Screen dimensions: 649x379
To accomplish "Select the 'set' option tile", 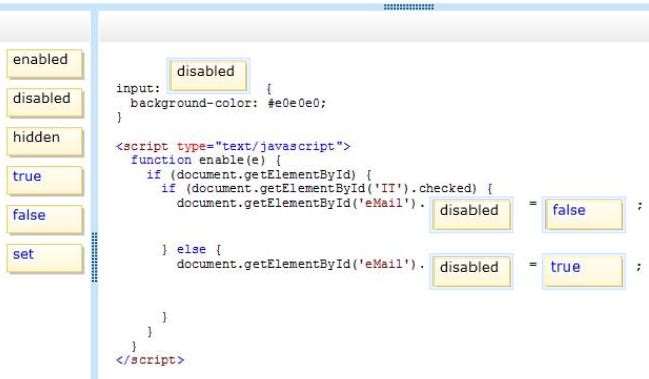I will pos(45,258).
